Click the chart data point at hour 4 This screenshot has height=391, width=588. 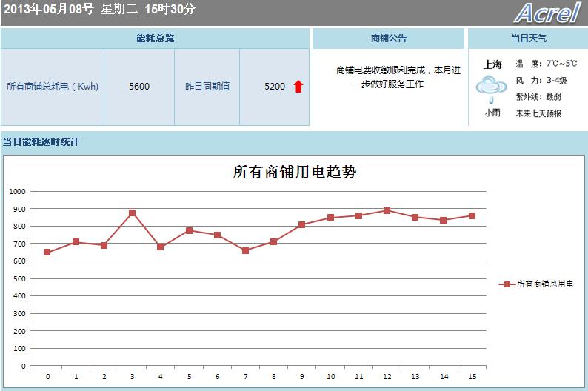(161, 247)
